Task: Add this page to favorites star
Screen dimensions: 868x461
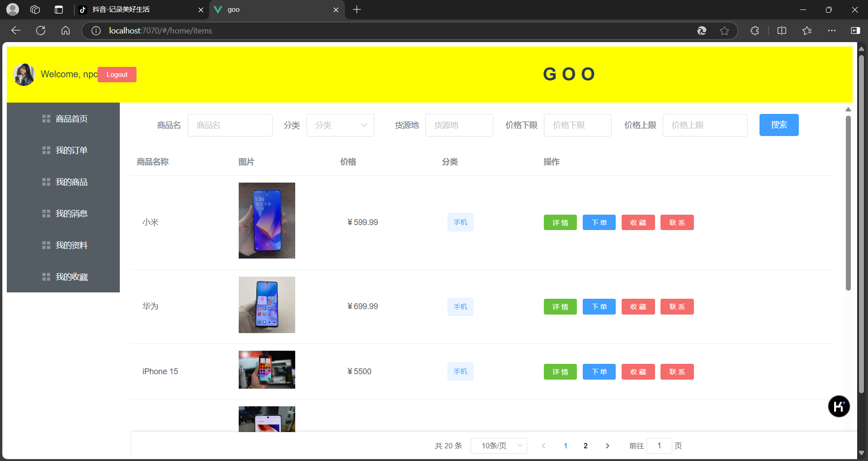Action: coord(724,31)
